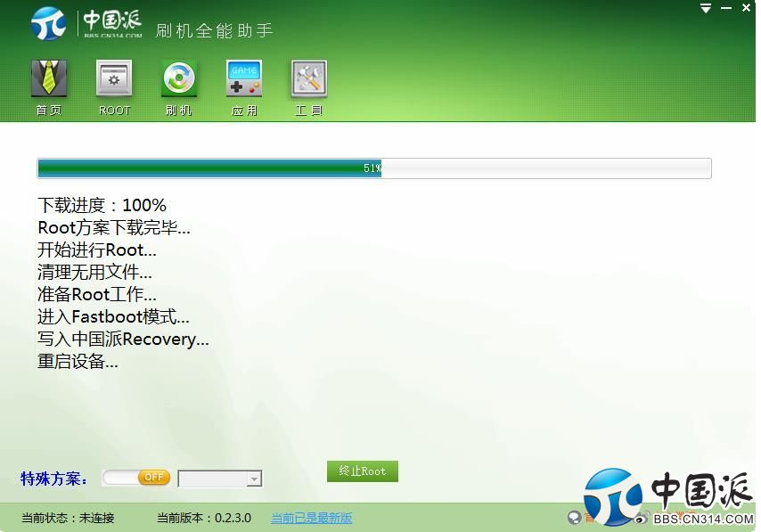Click the 特殊方案 label

click(53, 479)
